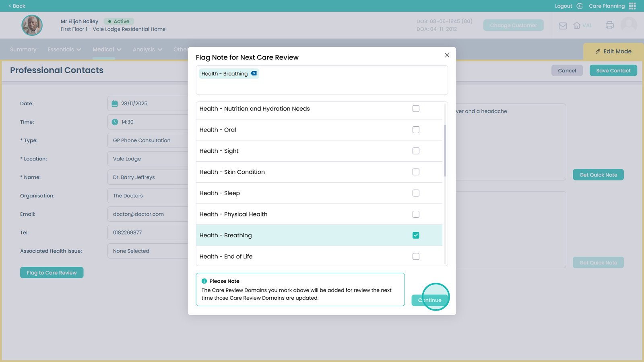This screenshot has height=362, width=644.
Task: Click the Logout icon
Action: (580, 6)
